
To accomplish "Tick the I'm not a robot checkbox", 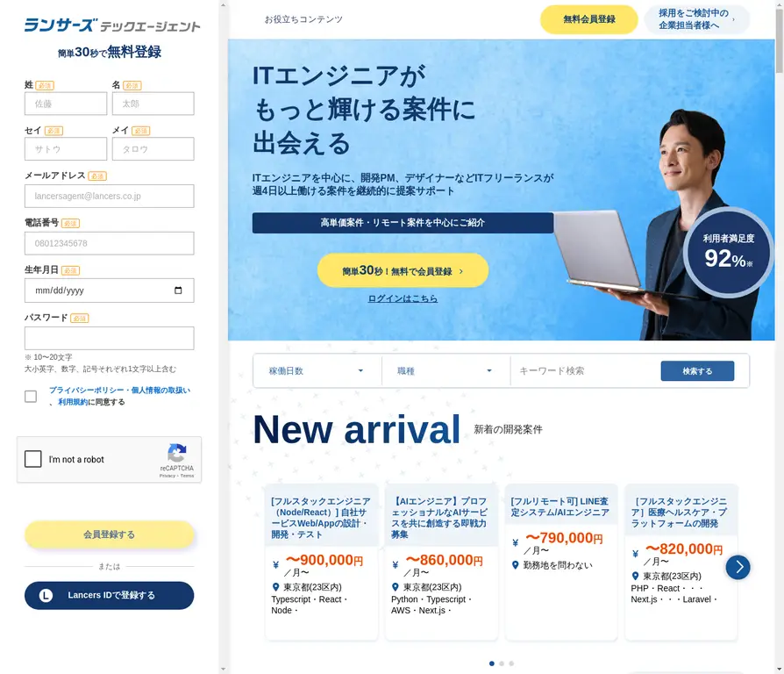I will coord(33,459).
